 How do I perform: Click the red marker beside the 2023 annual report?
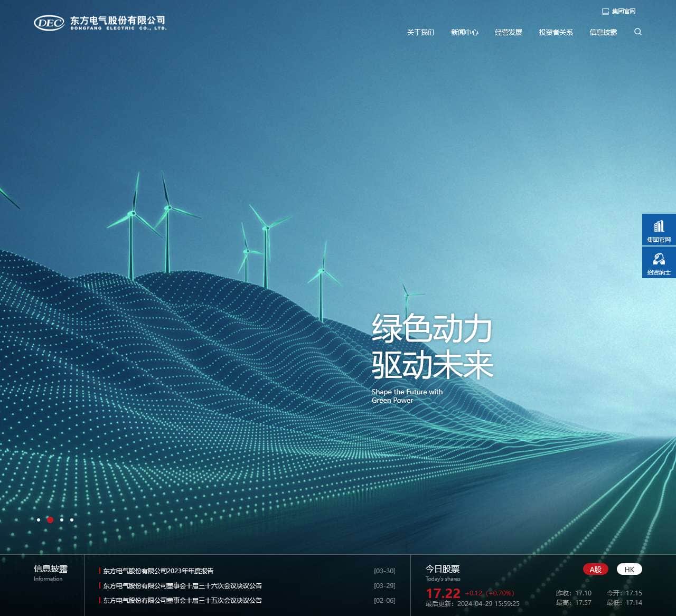[x=98, y=570]
